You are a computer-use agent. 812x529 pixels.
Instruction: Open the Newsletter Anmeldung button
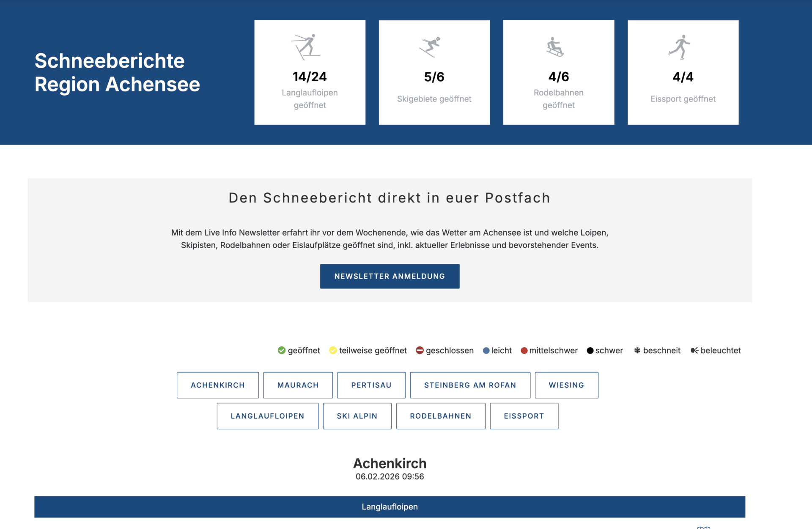[390, 276]
